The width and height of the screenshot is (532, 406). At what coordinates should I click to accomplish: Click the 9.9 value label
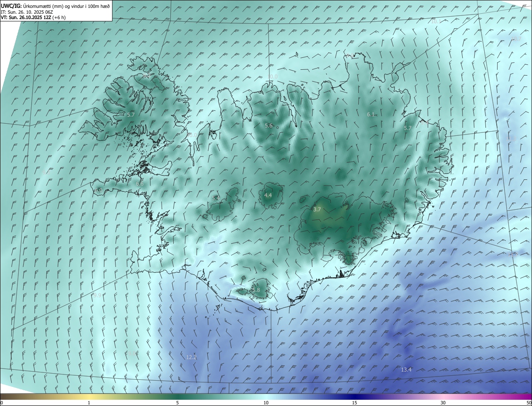coord(97,296)
